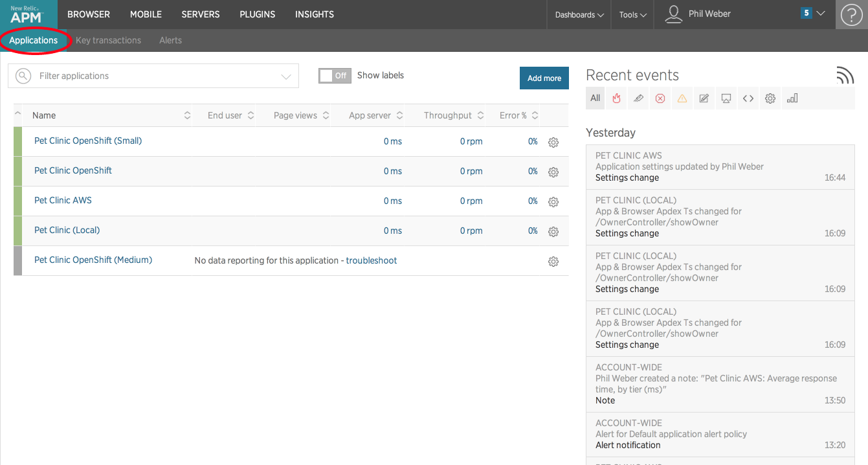868x465 pixels.
Task: Filter recent events by ticket-tag icon
Action: point(638,98)
